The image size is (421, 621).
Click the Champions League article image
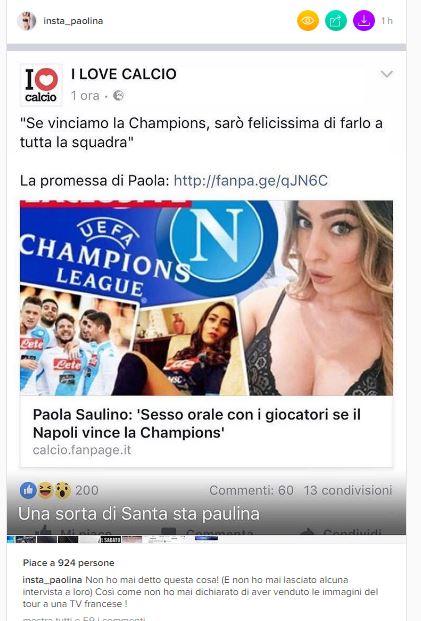tap(206, 298)
